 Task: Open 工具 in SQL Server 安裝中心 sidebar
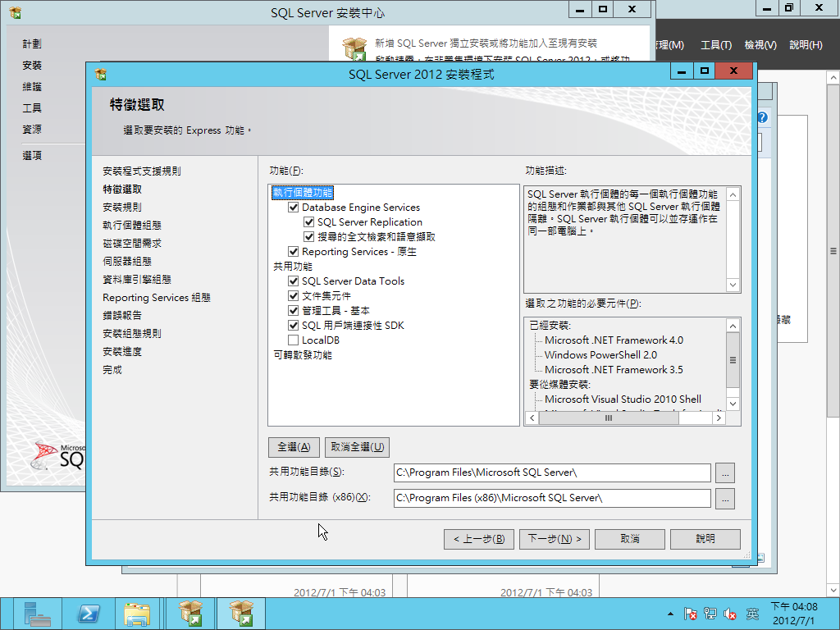click(32, 108)
